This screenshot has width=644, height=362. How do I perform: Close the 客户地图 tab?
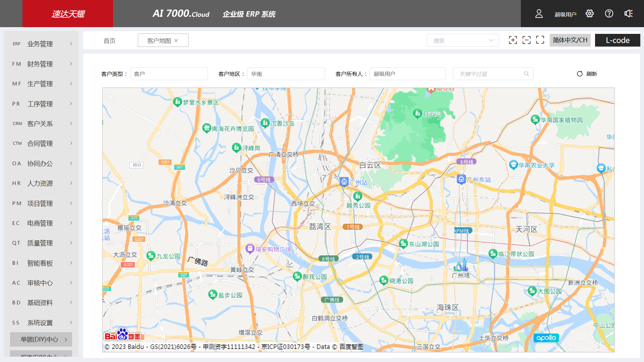(x=176, y=40)
